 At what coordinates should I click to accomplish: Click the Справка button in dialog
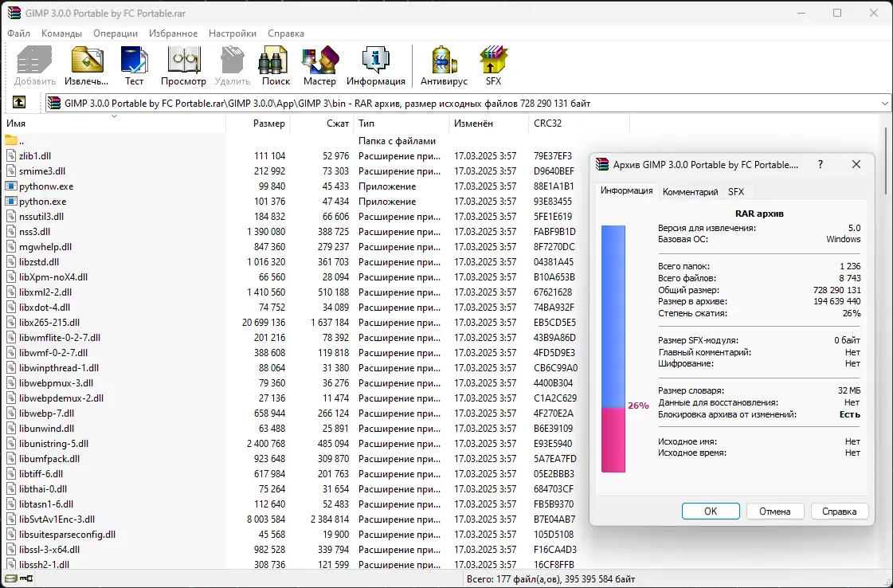click(x=840, y=511)
